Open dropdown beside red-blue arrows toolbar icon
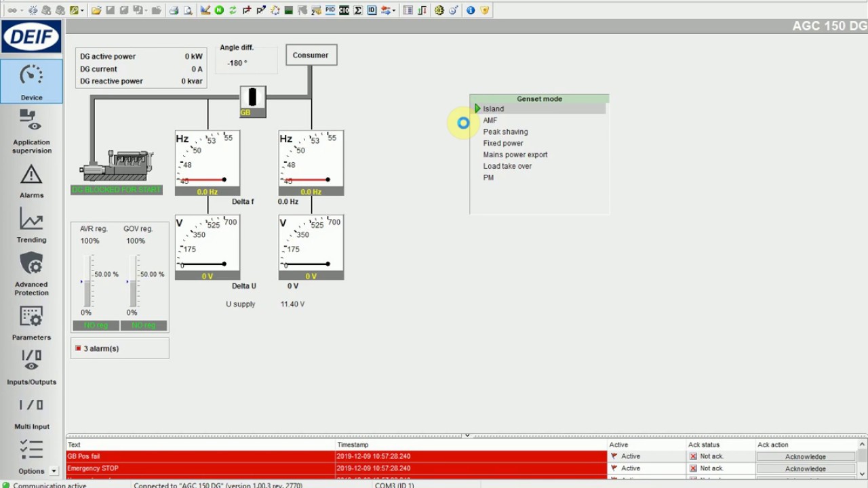The image size is (868, 488). click(394, 10)
